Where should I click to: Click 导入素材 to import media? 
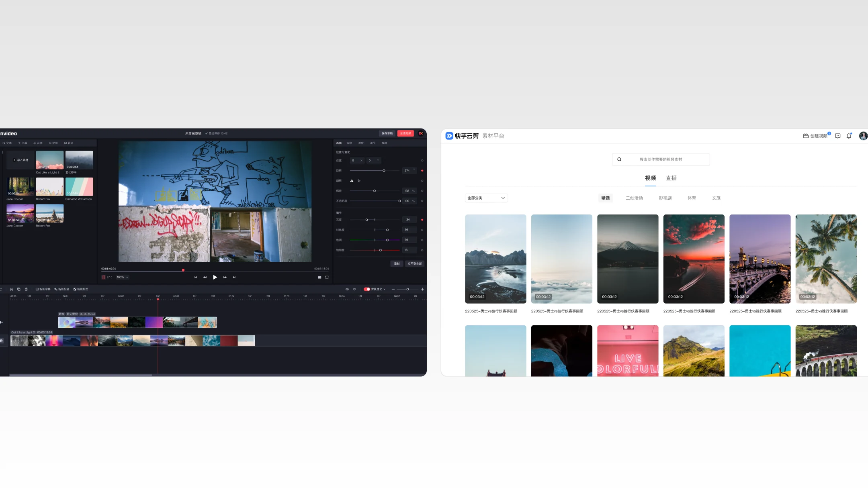click(x=21, y=160)
